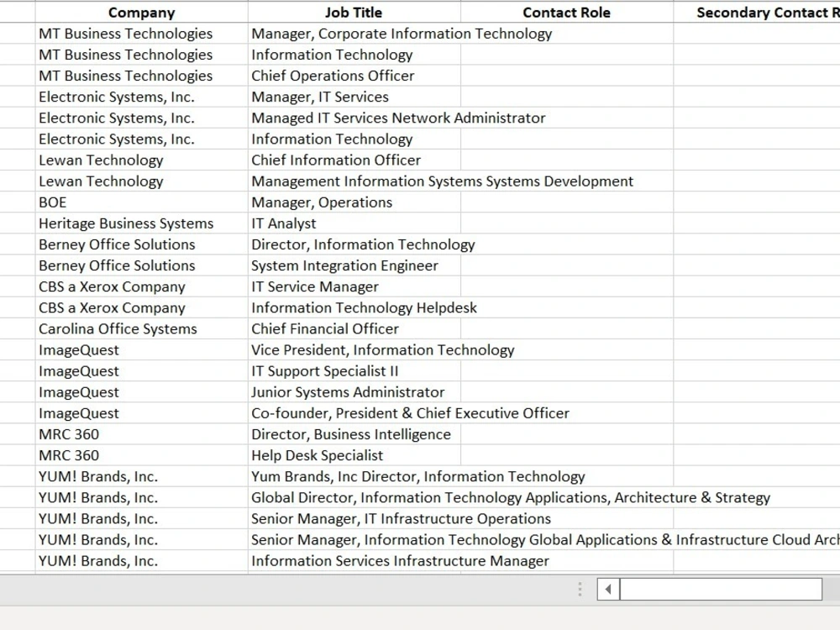
Task: Click the cell 'Manager, Corporate Information Technology'
Action: [x=354, y=34]
